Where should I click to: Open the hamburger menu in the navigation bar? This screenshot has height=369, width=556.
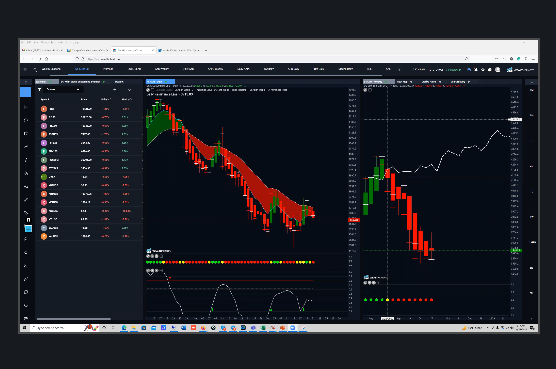[25, 69]
